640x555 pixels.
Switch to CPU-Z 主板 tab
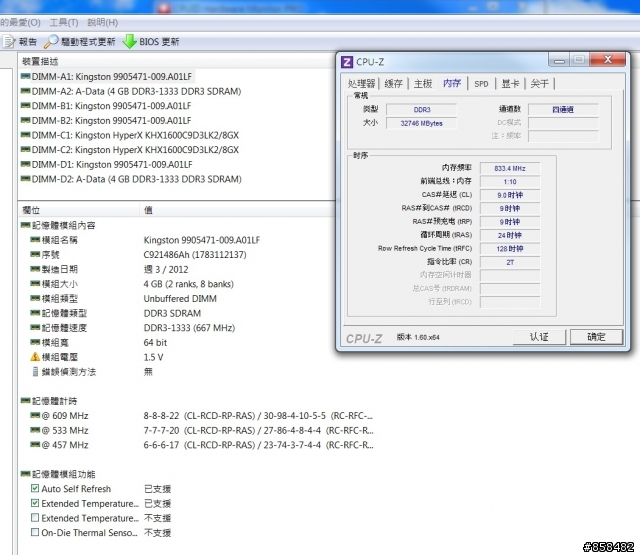tap(423, 84)
